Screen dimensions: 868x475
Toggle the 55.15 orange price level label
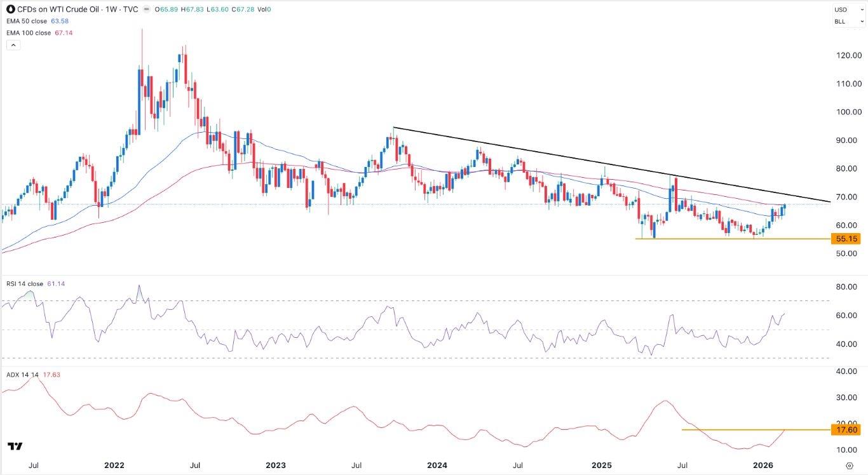pyautogui.click(x=846, y=239)
